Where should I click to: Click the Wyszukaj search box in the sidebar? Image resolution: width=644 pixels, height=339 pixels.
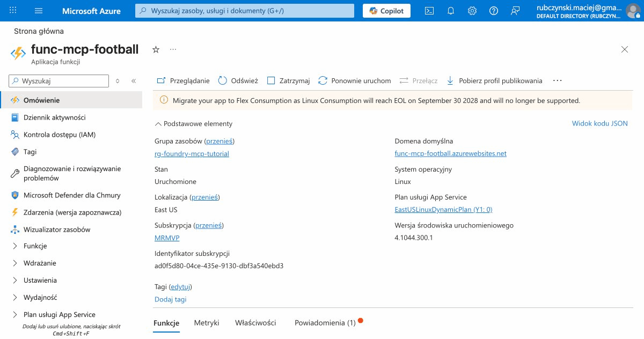(x=58, y=80)
